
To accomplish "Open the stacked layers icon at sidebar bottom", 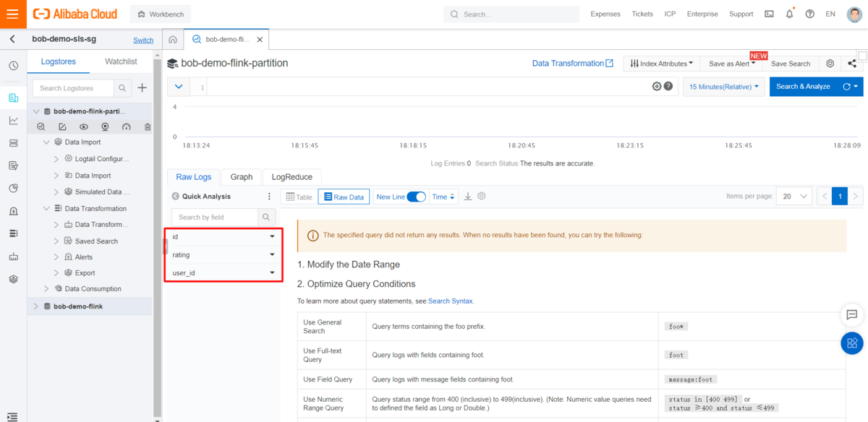I will pos(13,279).
